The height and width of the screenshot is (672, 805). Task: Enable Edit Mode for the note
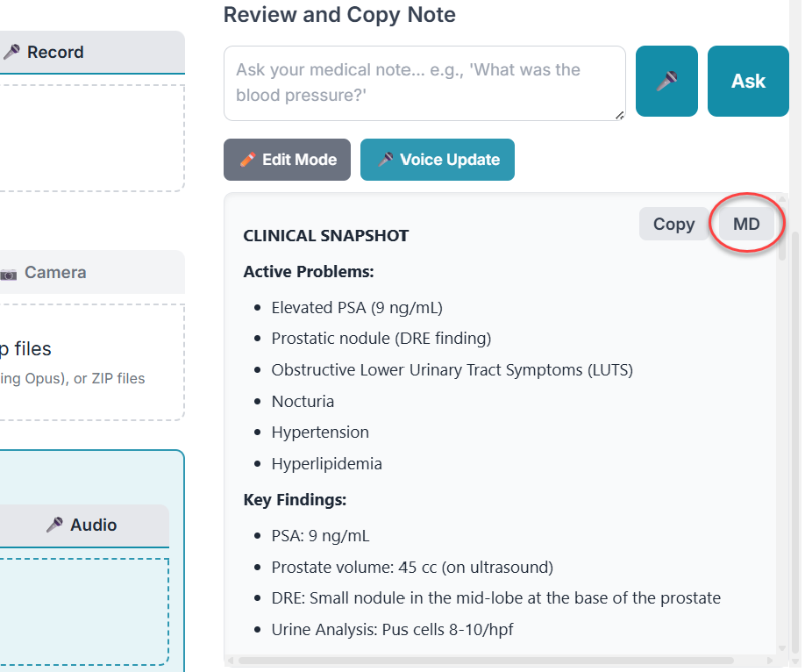click(x=287, y=160)
